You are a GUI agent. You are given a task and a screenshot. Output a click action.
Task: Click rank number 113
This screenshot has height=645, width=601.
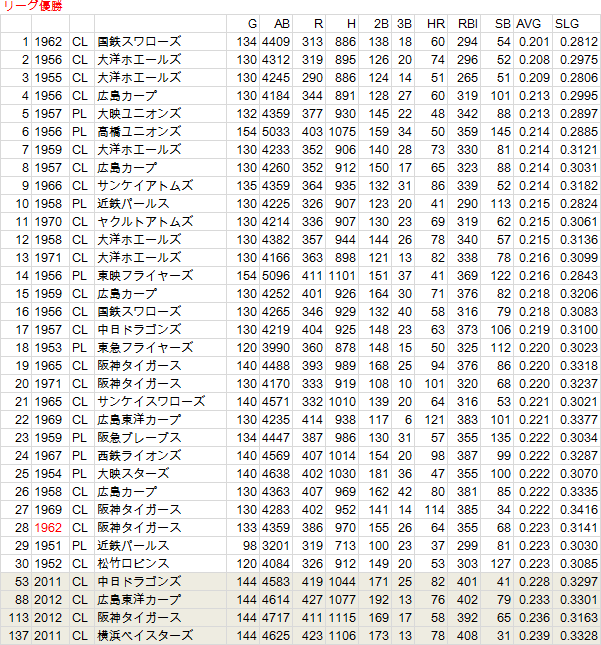pos(19,617)
